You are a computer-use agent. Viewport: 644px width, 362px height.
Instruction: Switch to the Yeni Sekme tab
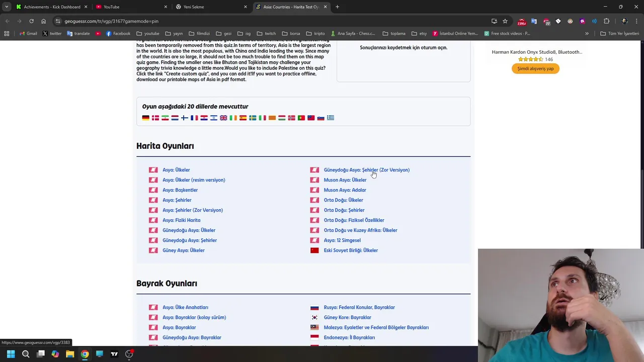pos(211,7)
